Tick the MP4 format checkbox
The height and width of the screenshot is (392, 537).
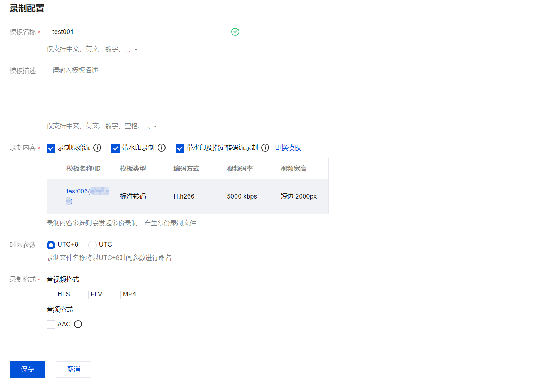[x=116, y=295]
